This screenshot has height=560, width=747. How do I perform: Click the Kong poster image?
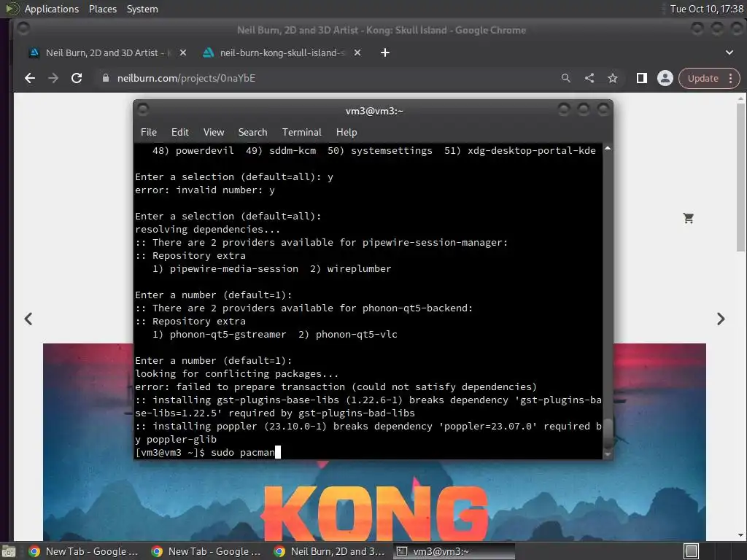(x=374, y=500)
